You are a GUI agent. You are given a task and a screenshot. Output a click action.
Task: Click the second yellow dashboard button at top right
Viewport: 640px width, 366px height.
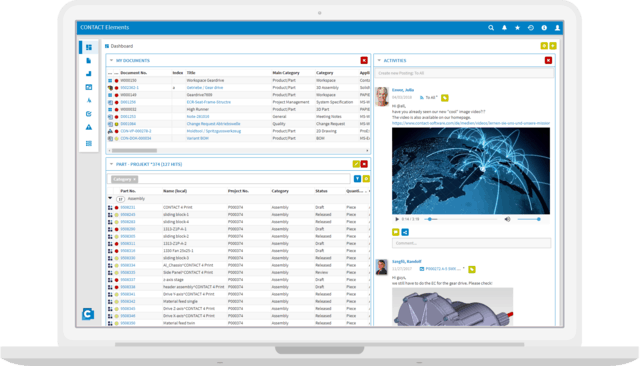[553, 46]
